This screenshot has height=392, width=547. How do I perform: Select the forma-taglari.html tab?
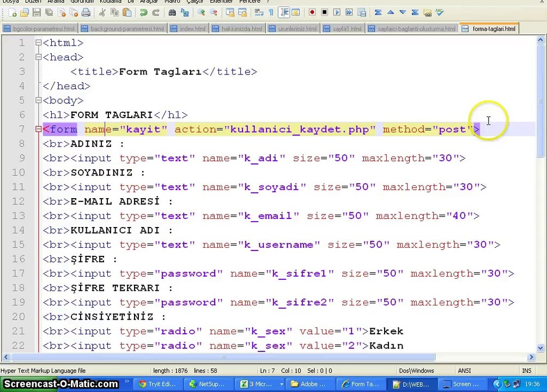point(489,29)
